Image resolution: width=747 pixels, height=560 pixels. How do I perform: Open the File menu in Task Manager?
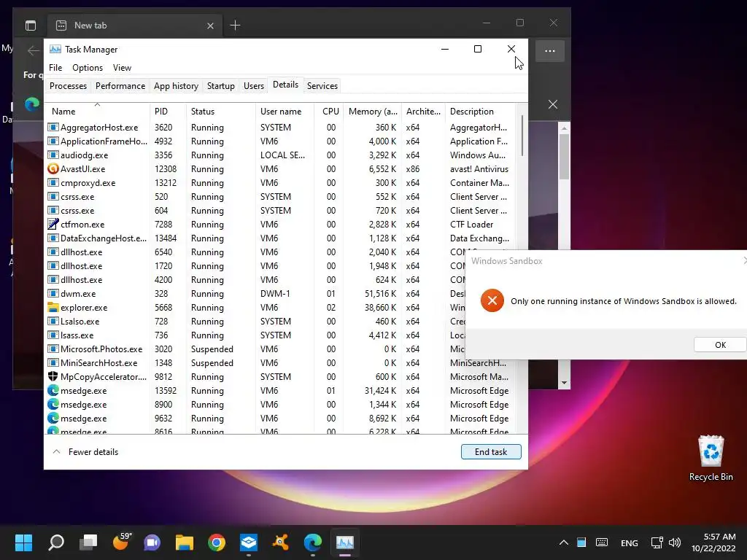(x=55, y=68)
